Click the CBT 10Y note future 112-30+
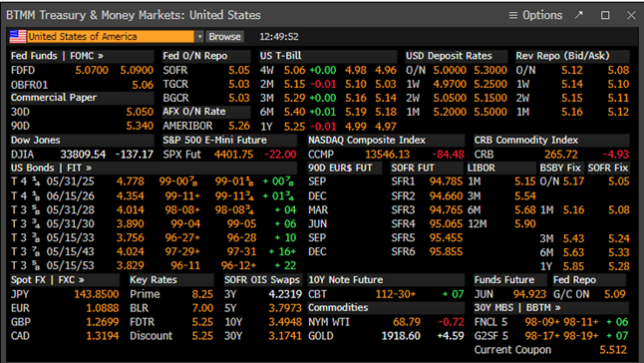This screenshot has height=363, width=644. coord(396,295)
